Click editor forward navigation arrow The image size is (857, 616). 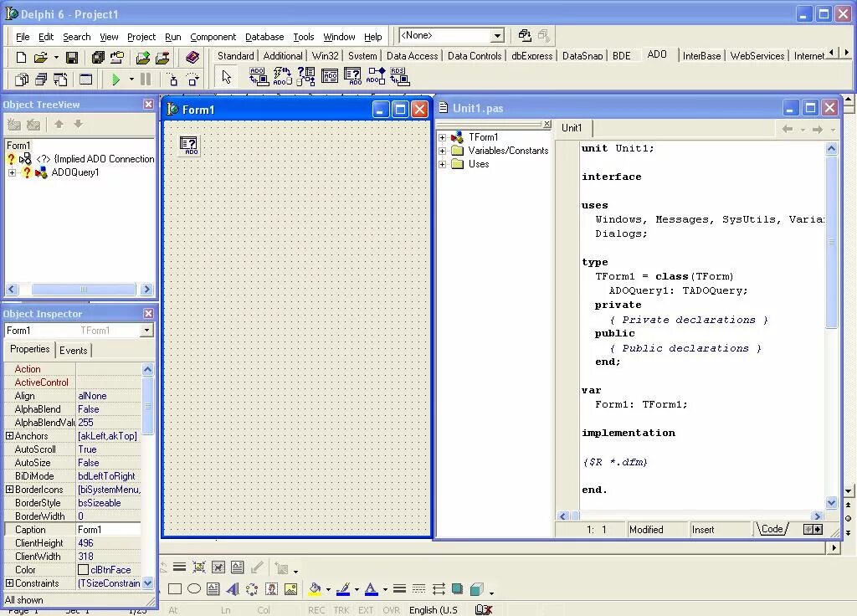pyautogui.click(x=817, y=129)
